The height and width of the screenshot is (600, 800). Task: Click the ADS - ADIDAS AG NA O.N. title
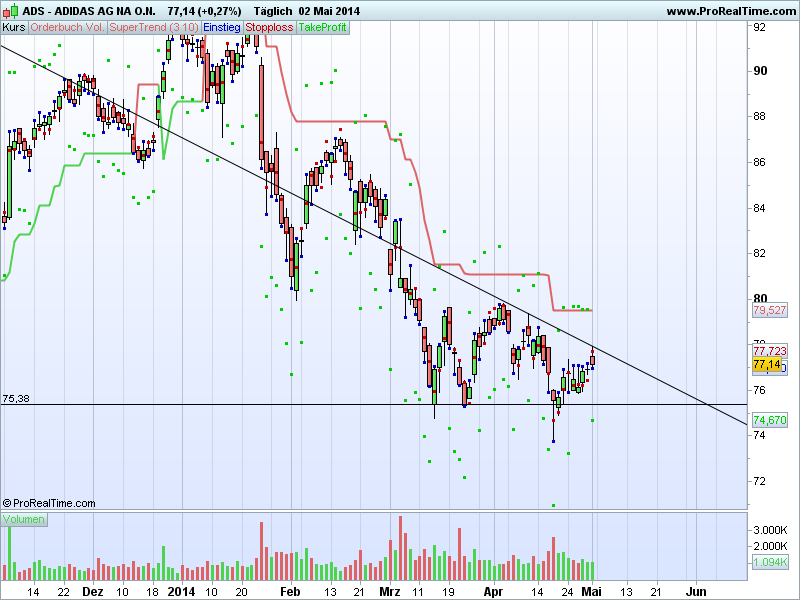(x=89, y=11)
